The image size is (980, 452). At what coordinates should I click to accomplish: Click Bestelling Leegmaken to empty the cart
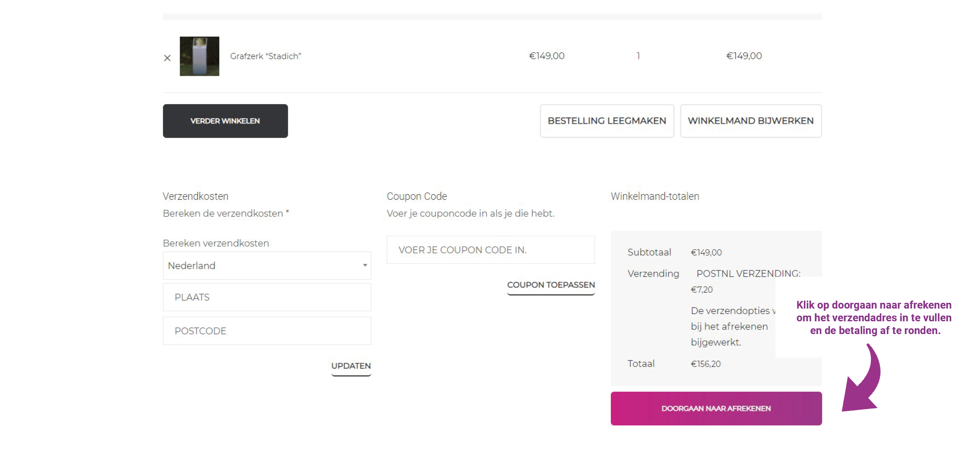[606, 121]
